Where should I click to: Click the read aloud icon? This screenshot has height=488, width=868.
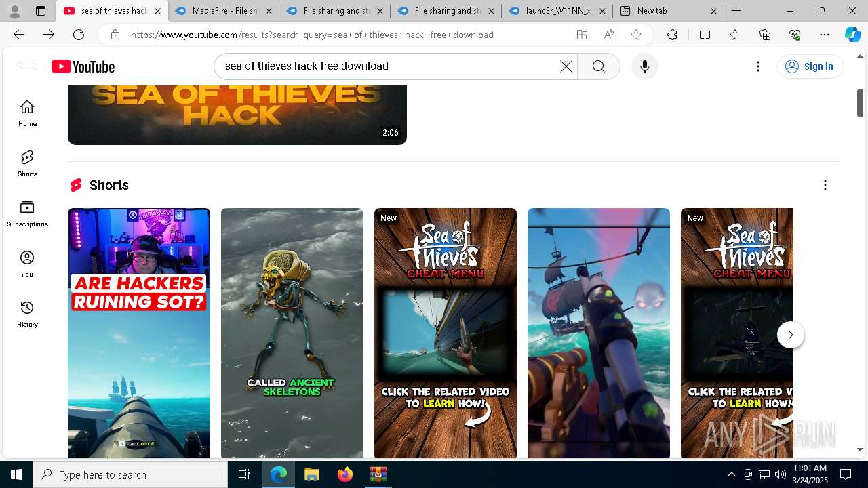pyautogui.click(x=608, y=35)
